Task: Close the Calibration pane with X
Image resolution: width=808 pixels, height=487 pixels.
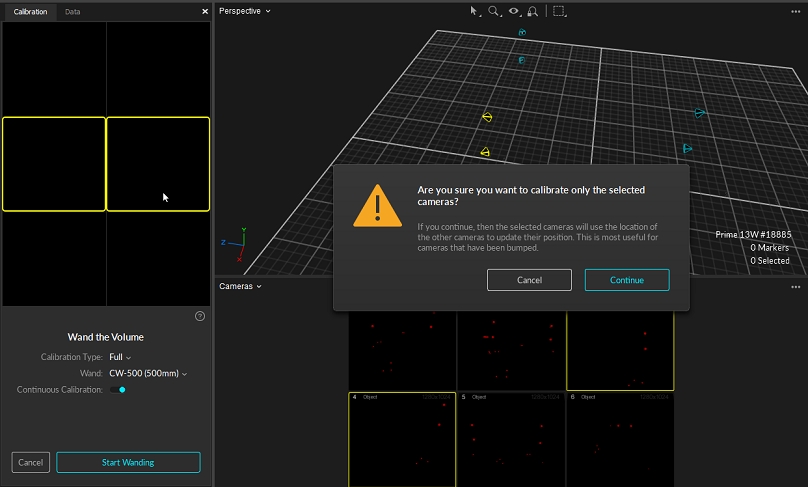Action: (205, 12)
